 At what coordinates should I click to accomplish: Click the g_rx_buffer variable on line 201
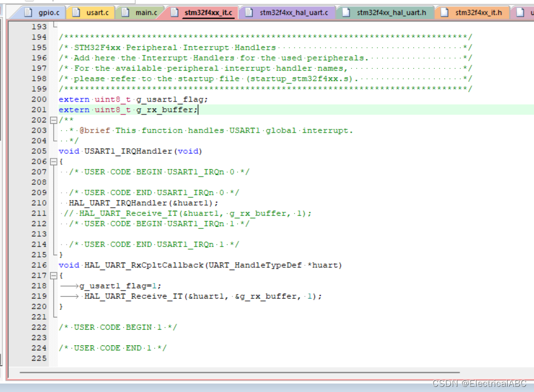tap(164, 109)
